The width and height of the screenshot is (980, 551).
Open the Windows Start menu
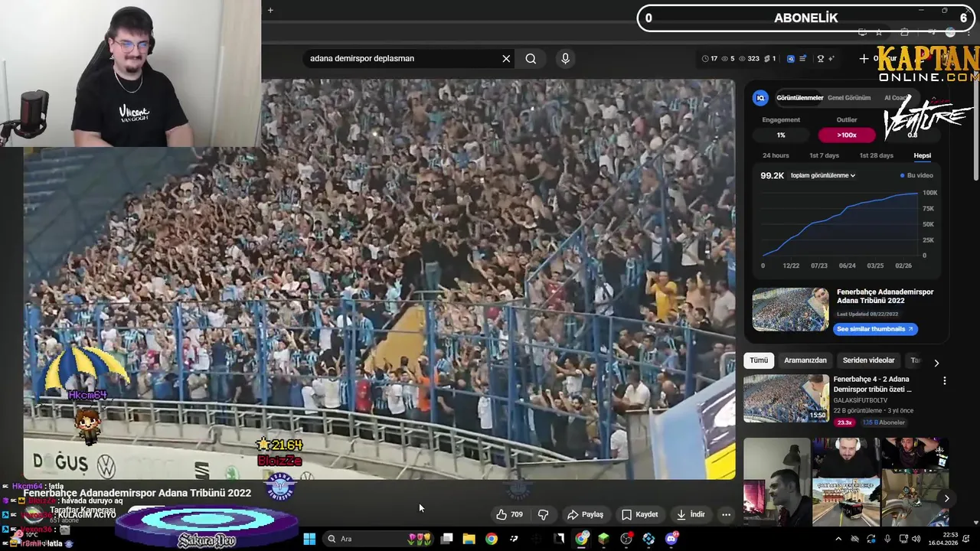(x=309, y=539)
